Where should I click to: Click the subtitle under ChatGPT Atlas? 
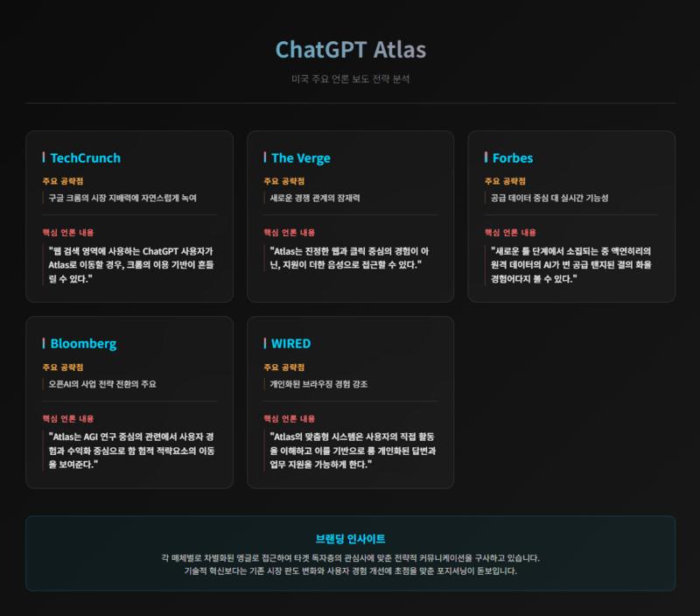(350, 79)
